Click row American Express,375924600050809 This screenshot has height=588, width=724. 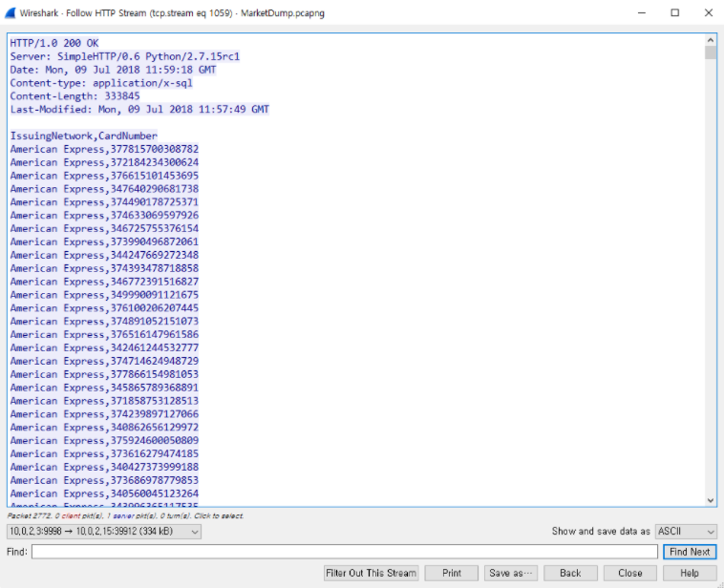pos(104,441)
